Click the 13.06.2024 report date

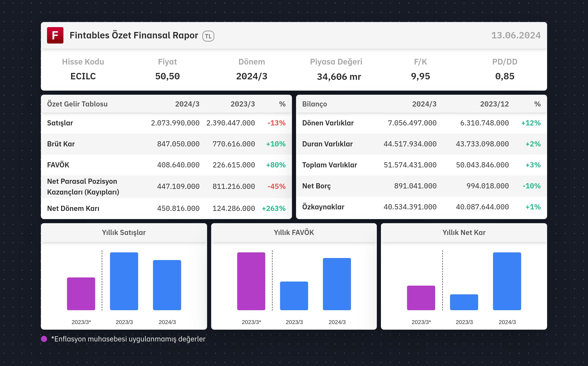click(x=516, y=35)
